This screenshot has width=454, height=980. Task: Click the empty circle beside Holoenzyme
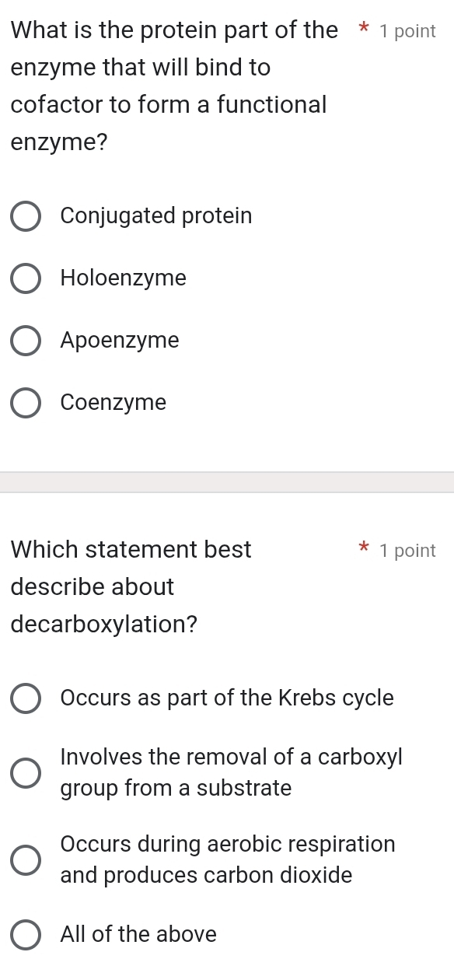pos(25,278)
